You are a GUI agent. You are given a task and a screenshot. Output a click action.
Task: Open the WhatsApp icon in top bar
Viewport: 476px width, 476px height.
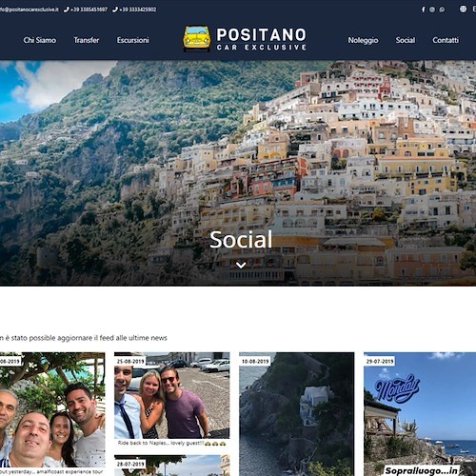point(442,10)
